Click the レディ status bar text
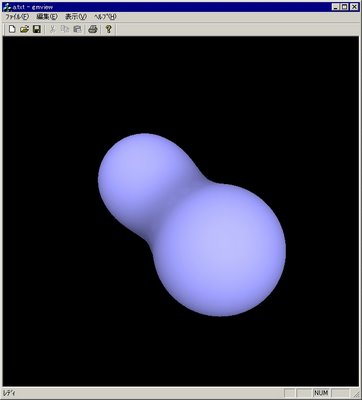This screenshot has height=400, width=362. pos(9,393)
